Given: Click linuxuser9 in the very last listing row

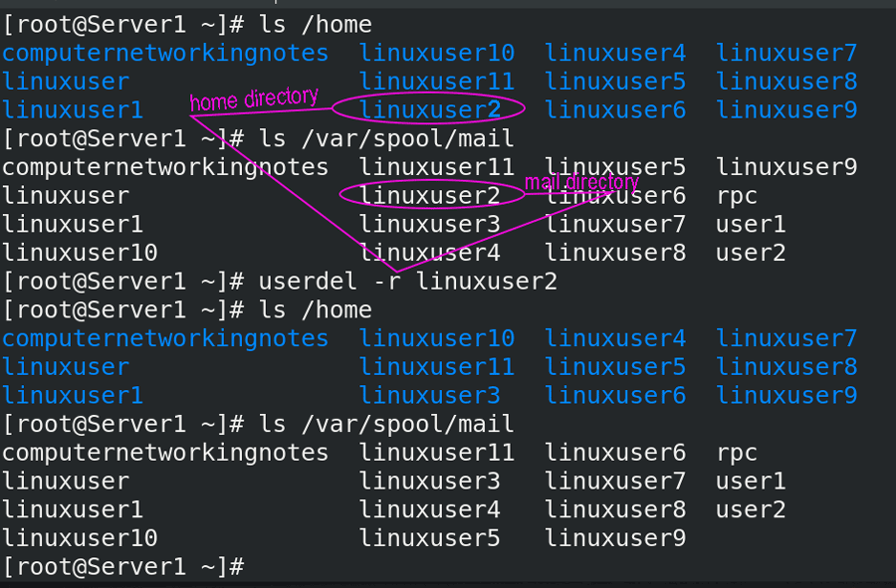Looking at the screenshot, I should click(615, 539).
